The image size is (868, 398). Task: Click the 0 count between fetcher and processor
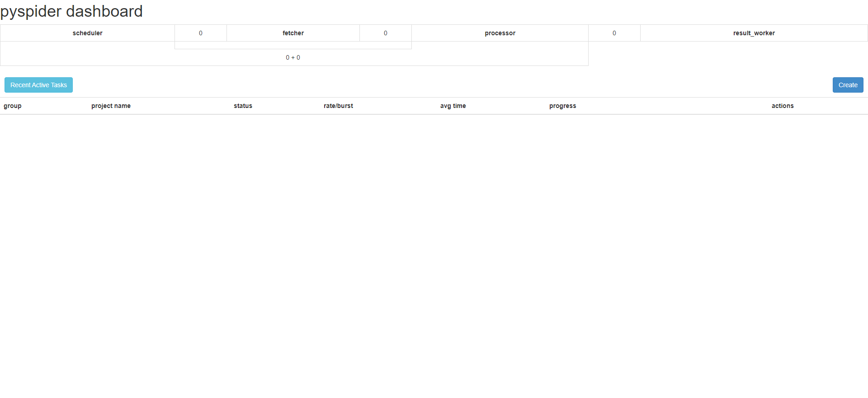click(386, 33)
